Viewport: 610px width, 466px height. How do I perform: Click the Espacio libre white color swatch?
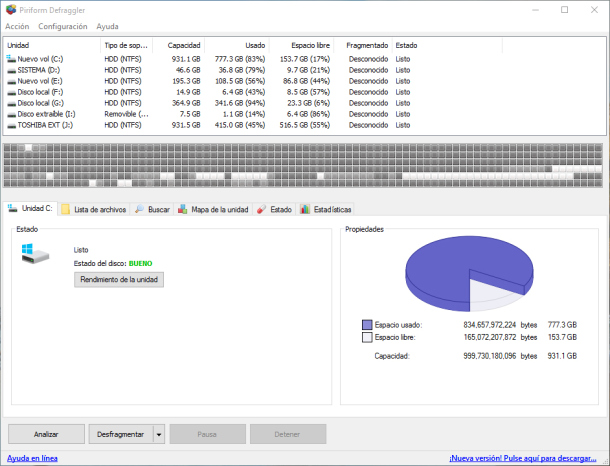coord(367,337)
